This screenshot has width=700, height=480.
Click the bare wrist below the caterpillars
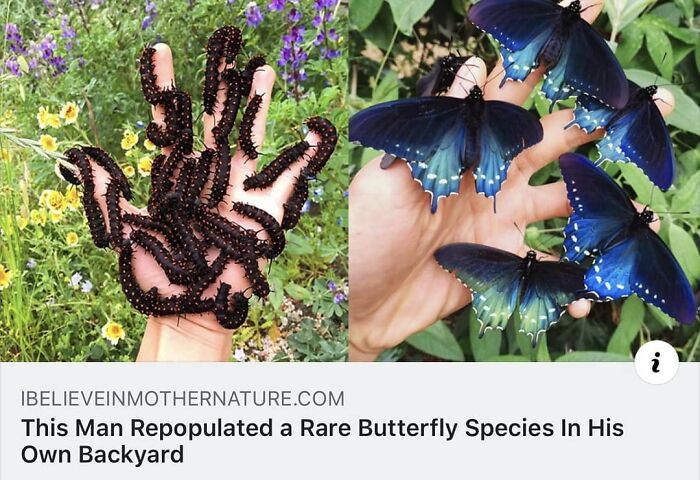point(183,342)
